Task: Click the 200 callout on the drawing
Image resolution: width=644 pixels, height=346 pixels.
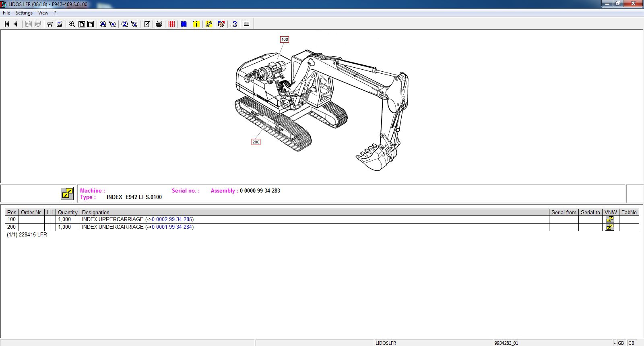Action: [x=256, y=142]
